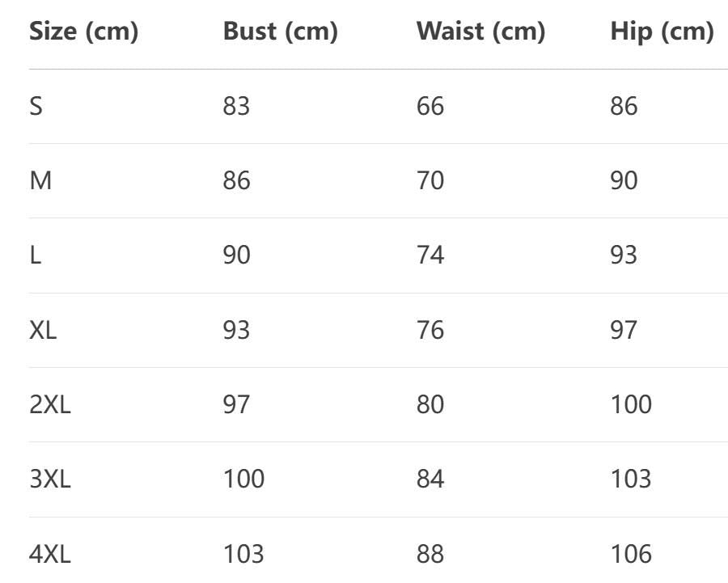Click waist value 66 for size S

tap(430, 106)
